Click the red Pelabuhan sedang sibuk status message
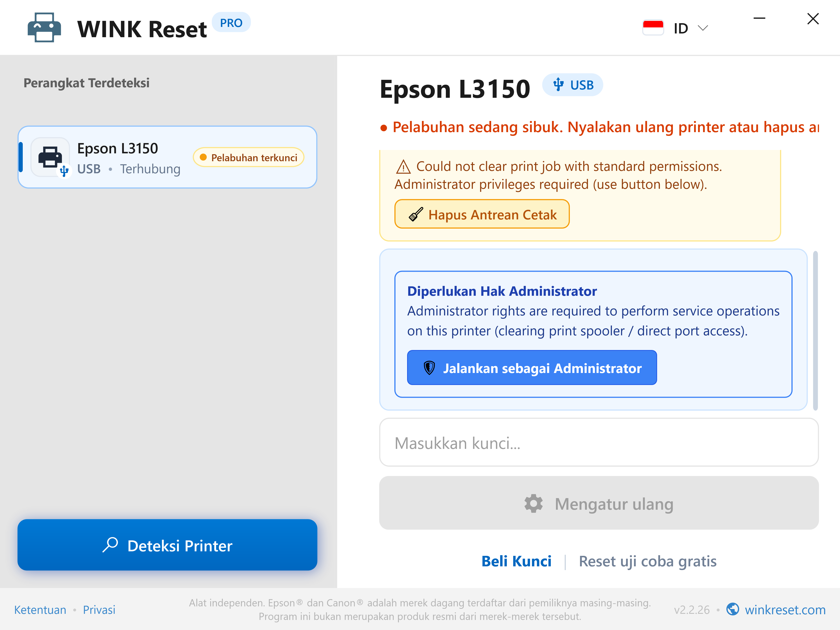Viewport: 840px width, 630px height. [605, 127]
